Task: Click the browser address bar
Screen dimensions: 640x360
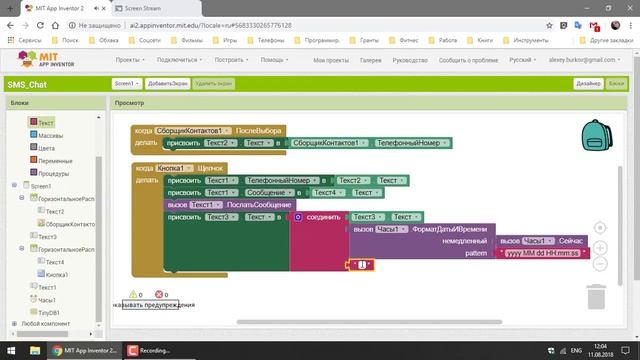Action: (x=306, y=25)
